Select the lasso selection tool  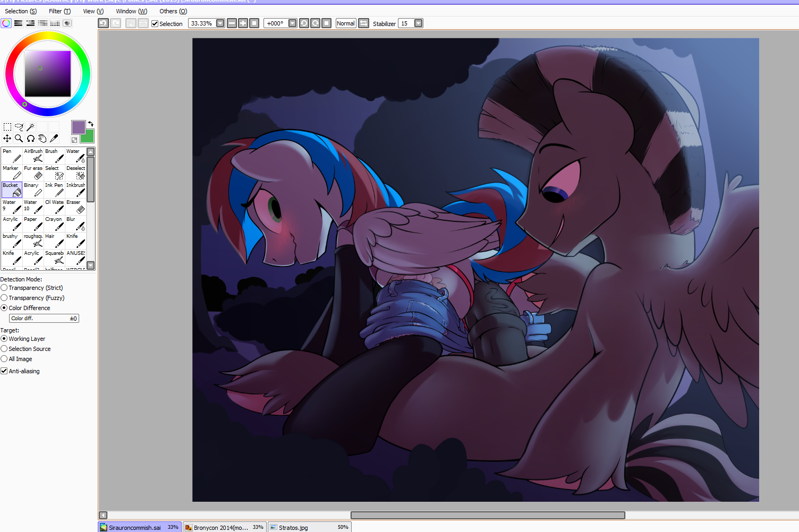(19, 127)
